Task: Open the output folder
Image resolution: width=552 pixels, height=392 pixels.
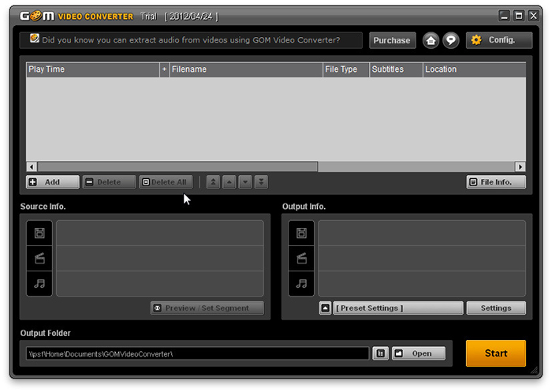Action: 419,353
